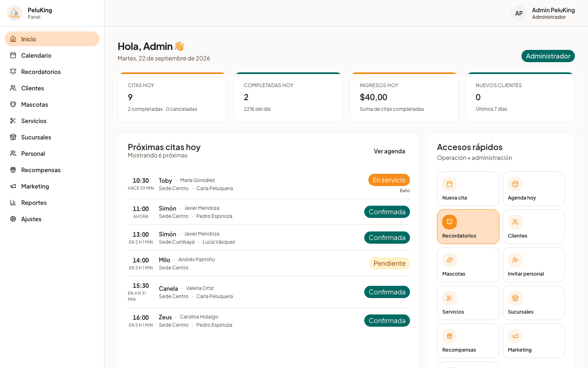
Task: Select Reportes label in the sidebar menu
Action: point(34,203)
